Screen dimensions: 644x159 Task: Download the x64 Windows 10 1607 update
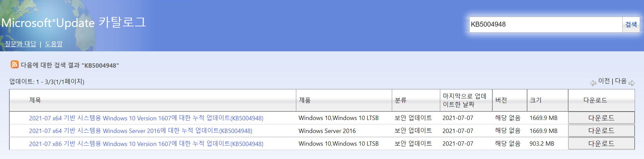[601, 118]
